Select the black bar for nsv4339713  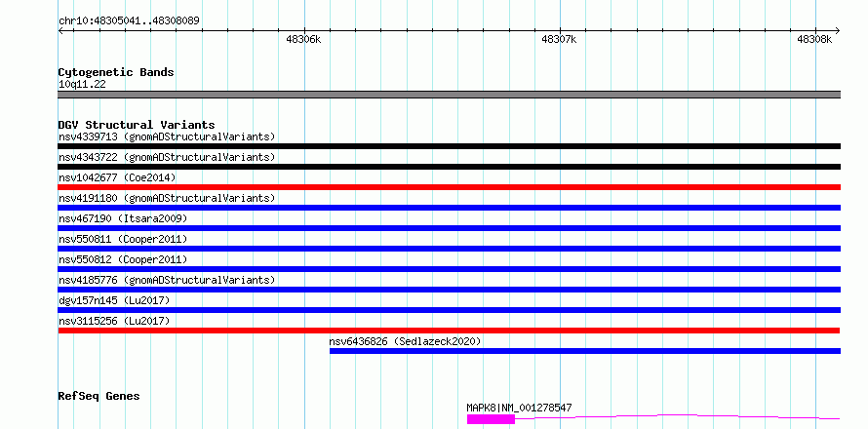pos(450,146)
